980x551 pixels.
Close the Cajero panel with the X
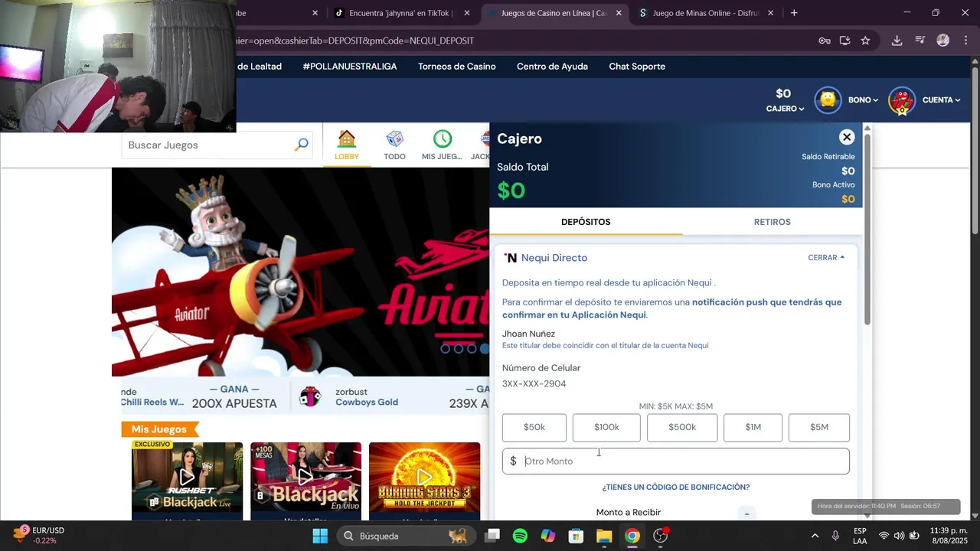click(846, 137)
